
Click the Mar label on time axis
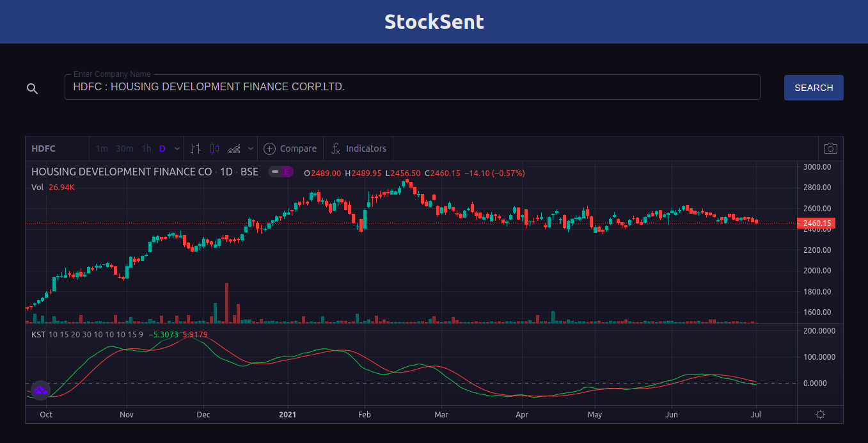(x=441, y=415)
